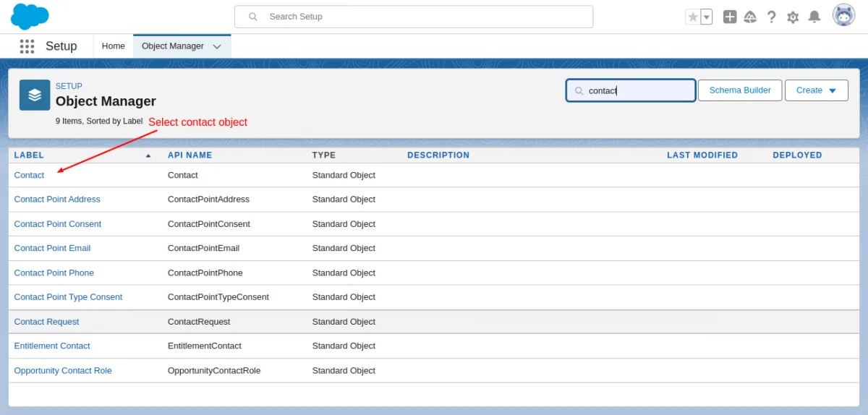This screenshot has height=415, width=868.
Task: Click the magnifier icon in quick find
Action: tap(579, 91)
